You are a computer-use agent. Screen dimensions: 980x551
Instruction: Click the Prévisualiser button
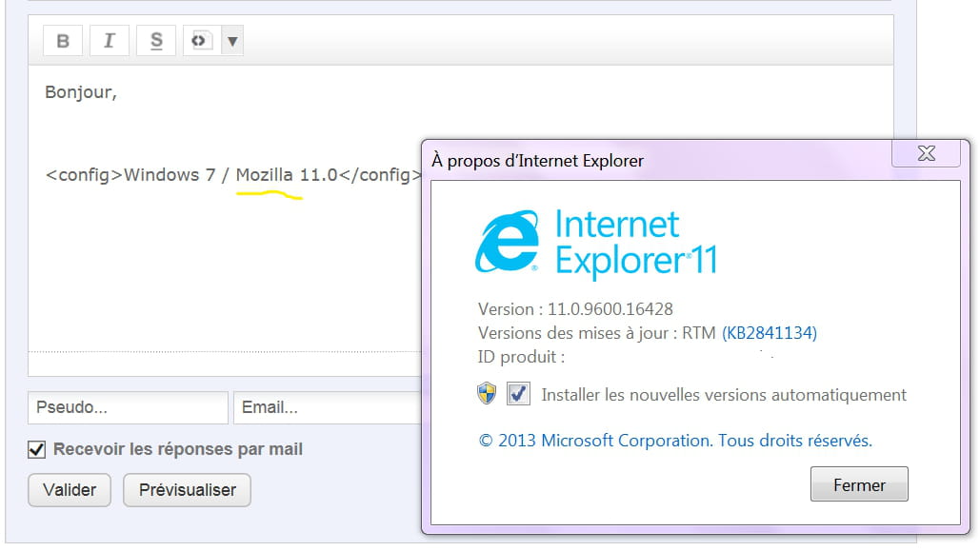click(x=187, y=490)
